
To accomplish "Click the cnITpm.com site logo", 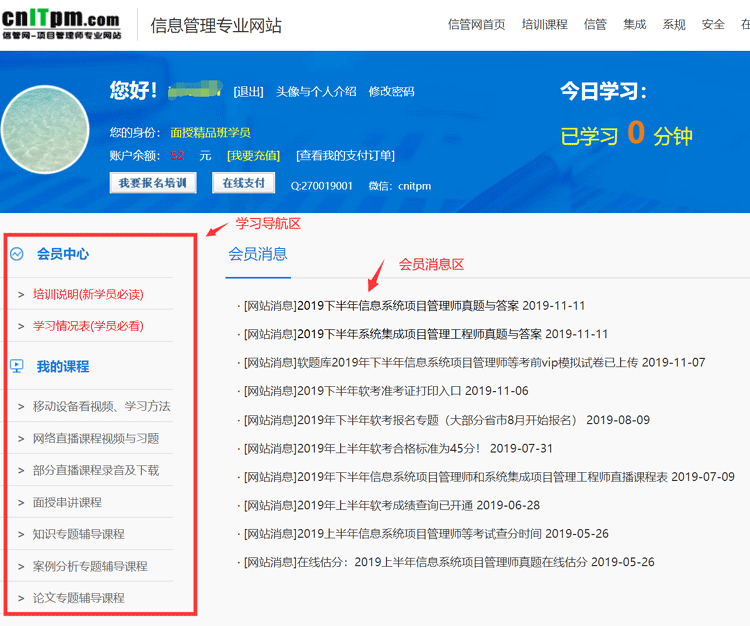I will tap(62, 25).
